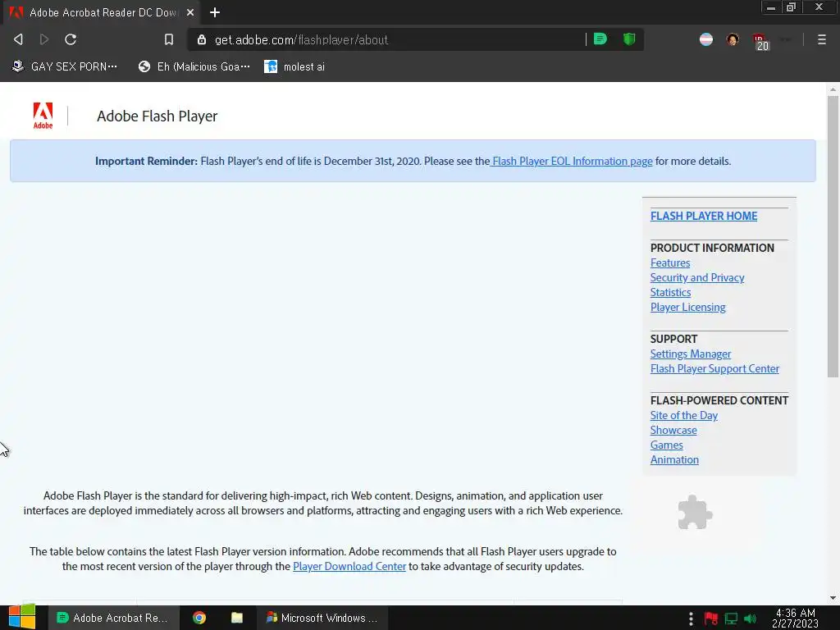
Task: Open the taskbar clock showing 4:36 AM
Action: point(795,618)
